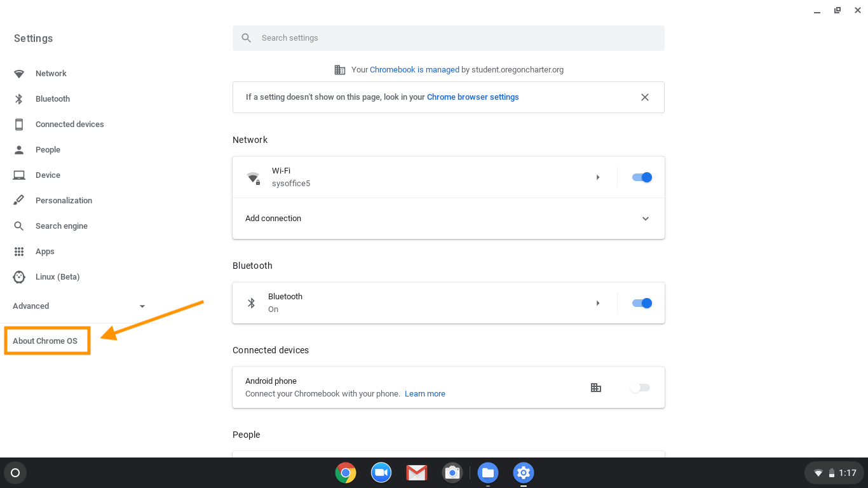Viewport: 868px width, 488px height.
Task: Expand the Add connection chevron
Action: (646, 219)
